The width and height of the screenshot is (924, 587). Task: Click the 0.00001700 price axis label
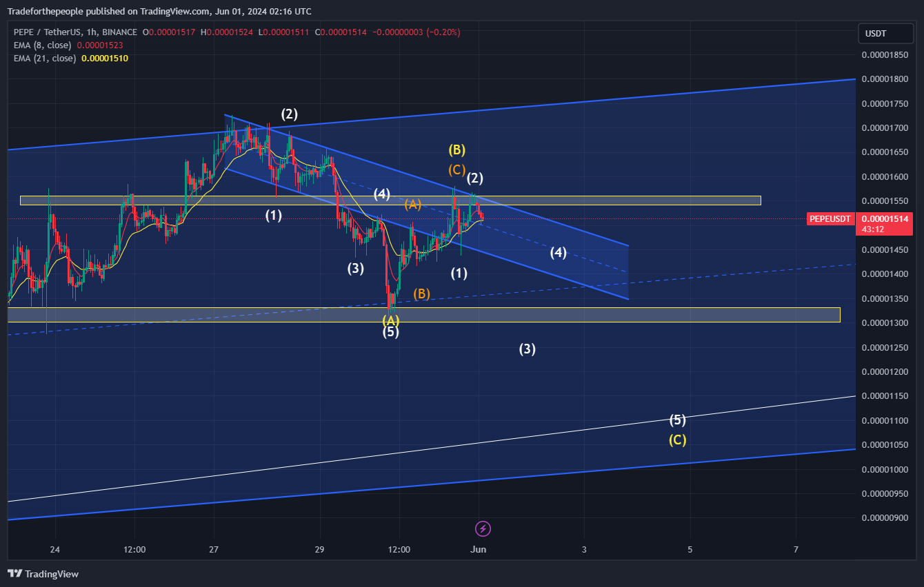[885, 128]
